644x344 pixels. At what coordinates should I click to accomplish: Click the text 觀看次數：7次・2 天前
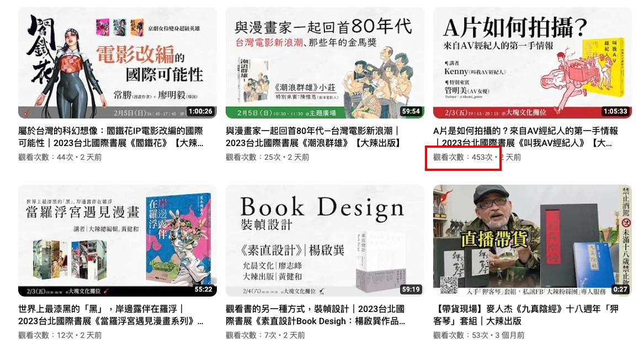pyautogui.click(x=265, y=335)
